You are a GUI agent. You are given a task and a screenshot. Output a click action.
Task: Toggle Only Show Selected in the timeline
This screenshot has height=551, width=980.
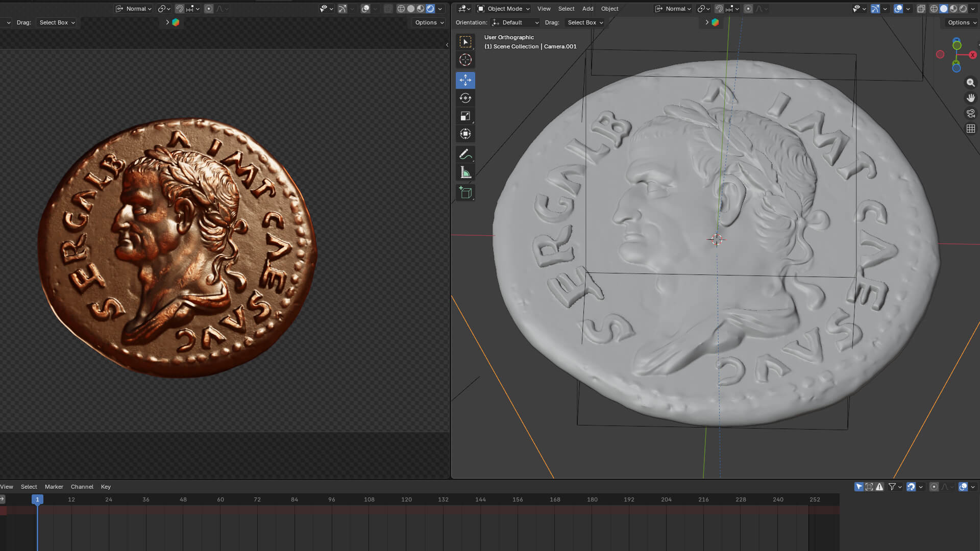point(859,487)
